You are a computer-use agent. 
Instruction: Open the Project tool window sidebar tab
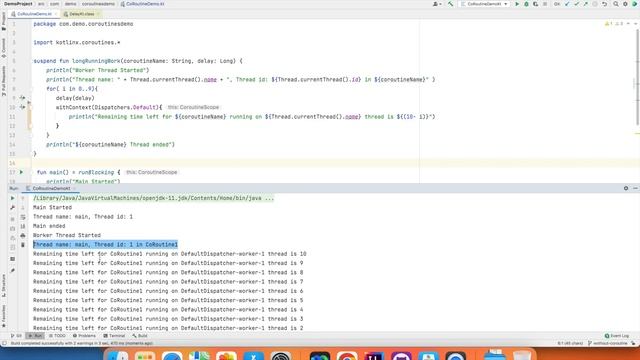[4, 21]
